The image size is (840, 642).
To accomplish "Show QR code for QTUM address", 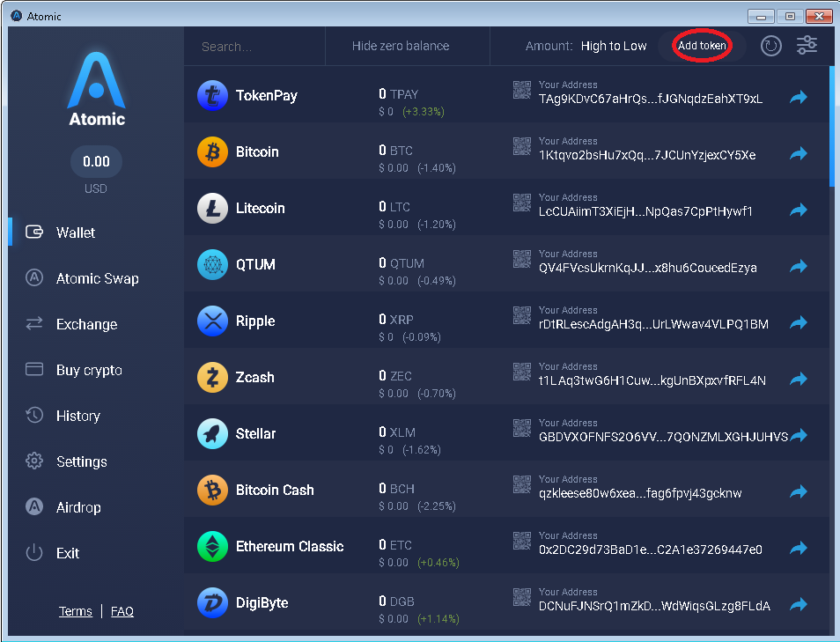I will click(522, 259).
